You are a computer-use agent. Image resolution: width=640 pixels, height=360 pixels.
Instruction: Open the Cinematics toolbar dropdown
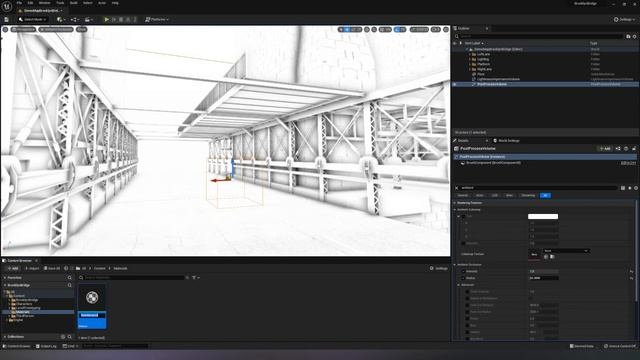coord(88,19)
